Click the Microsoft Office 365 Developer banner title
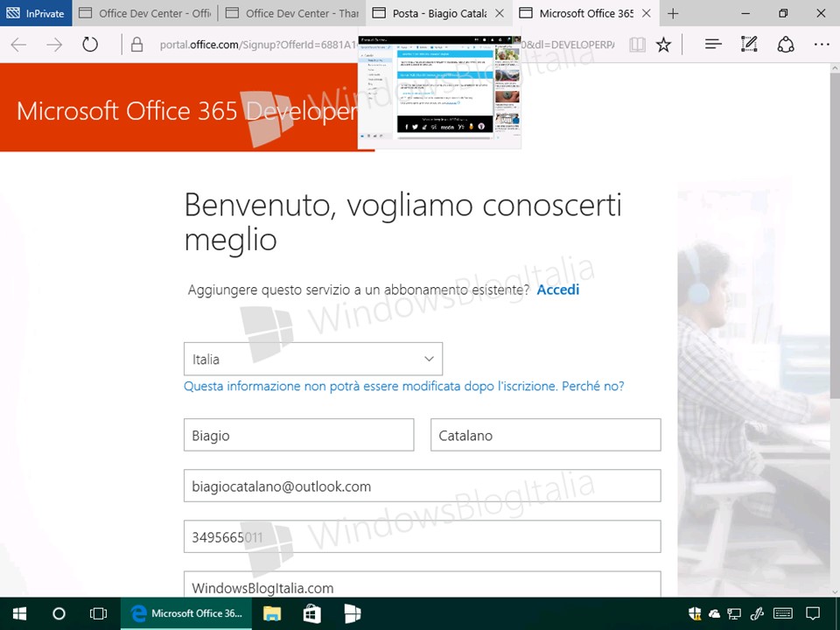The height and width of the screenshot is (630, 840). 187,111
